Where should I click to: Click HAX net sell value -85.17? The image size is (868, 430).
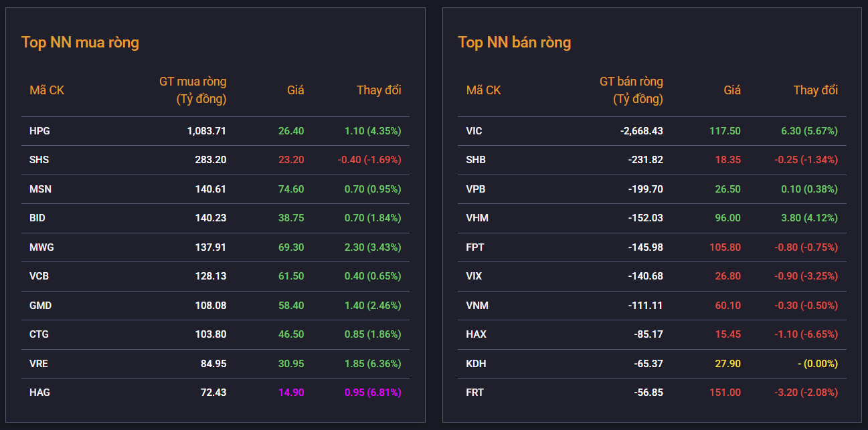click(x=648, y=334)
